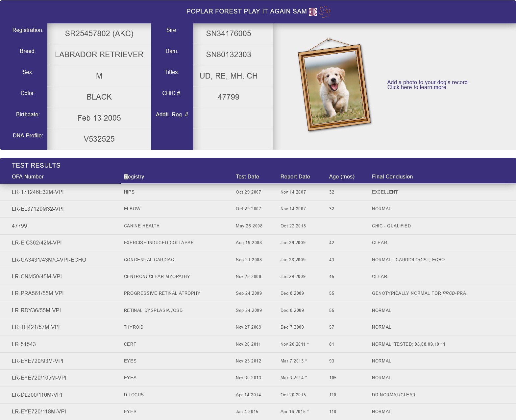This screenshot has height=420, width=516.
Task: Open sire record SN34176005
Action: point(229,34)
